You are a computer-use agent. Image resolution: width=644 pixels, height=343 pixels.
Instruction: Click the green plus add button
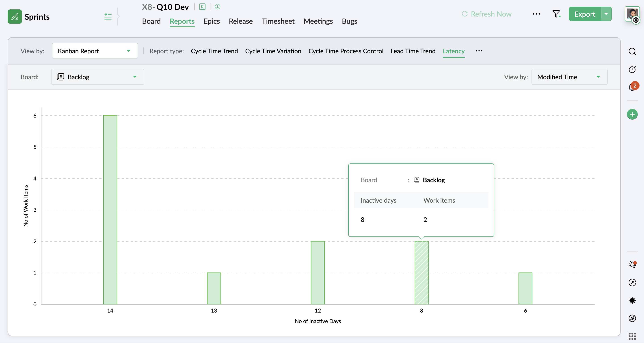[x=632, y=114]
